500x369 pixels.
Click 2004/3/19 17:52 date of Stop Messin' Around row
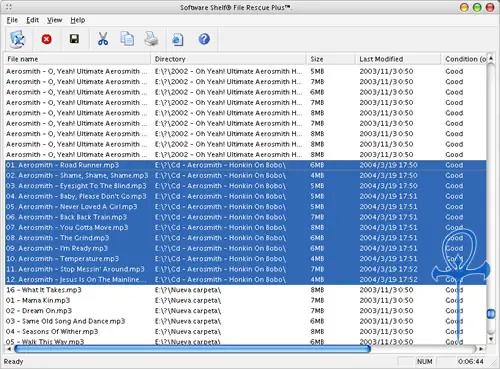(388, 269)
